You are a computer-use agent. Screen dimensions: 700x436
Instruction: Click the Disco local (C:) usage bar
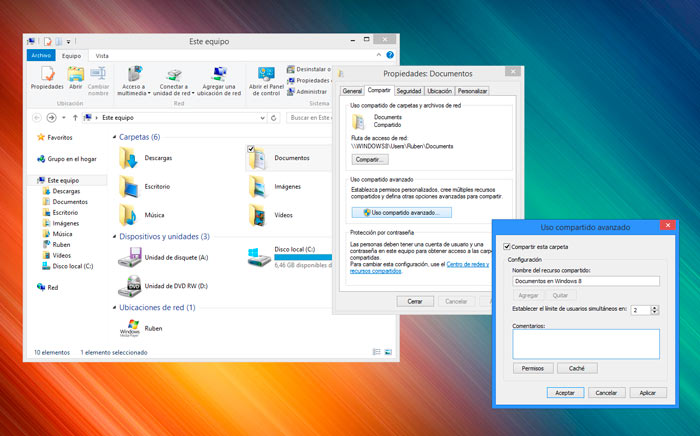pos(303,257)
